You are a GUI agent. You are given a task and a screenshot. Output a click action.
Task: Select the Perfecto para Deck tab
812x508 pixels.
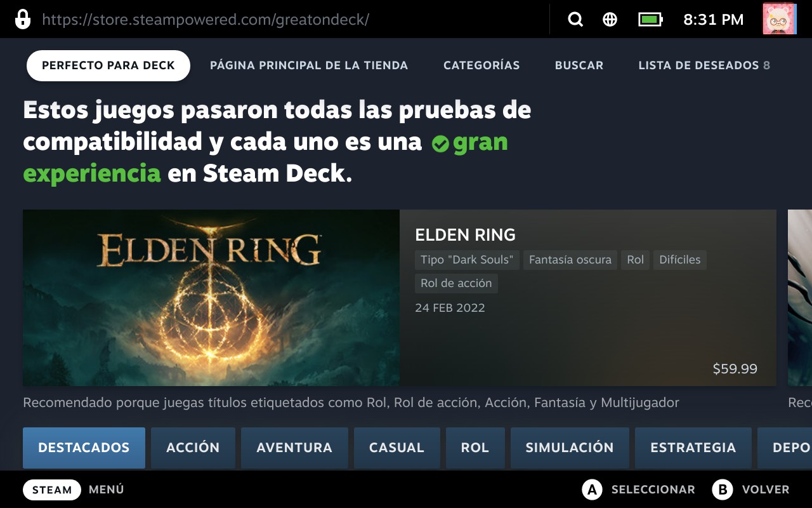coord(108,65)
